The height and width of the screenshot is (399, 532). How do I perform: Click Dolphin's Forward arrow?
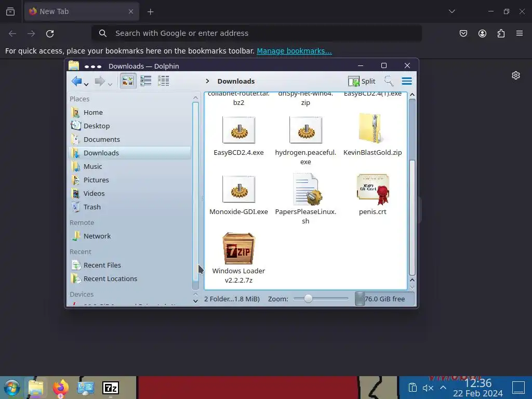100,81
